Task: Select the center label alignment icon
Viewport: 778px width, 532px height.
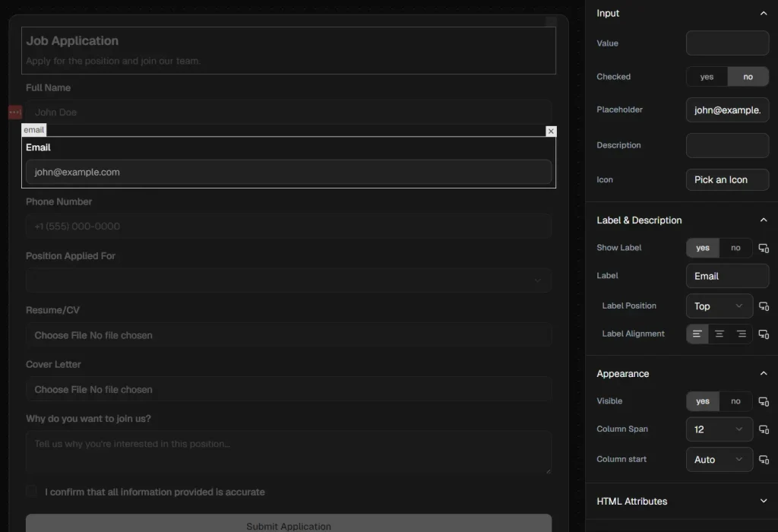Action: 719,334
